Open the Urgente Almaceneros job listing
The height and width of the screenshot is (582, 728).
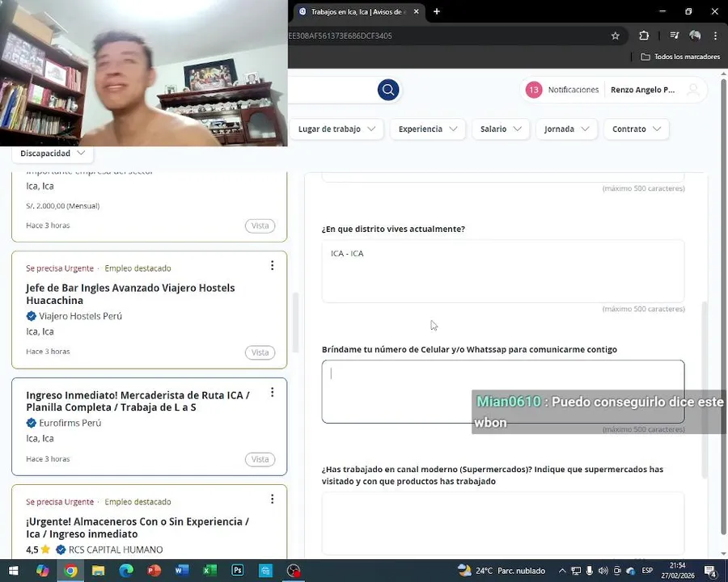coord(138,528)
